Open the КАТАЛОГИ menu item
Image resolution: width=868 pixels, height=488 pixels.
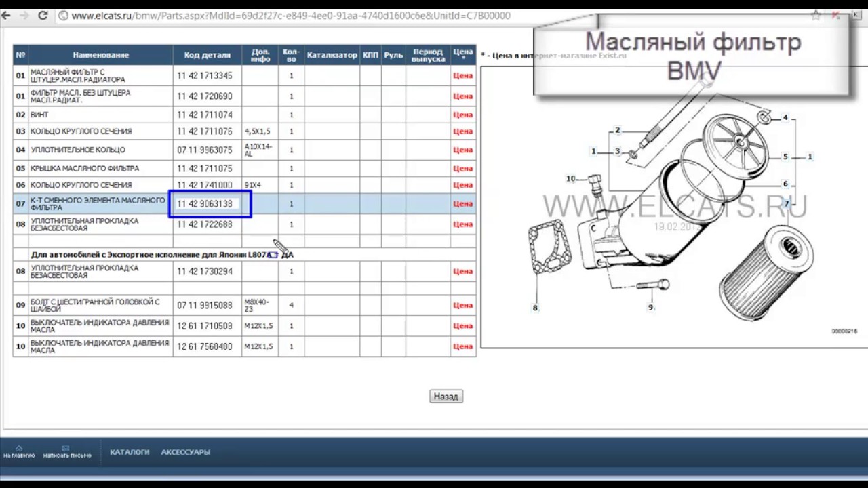130,452
